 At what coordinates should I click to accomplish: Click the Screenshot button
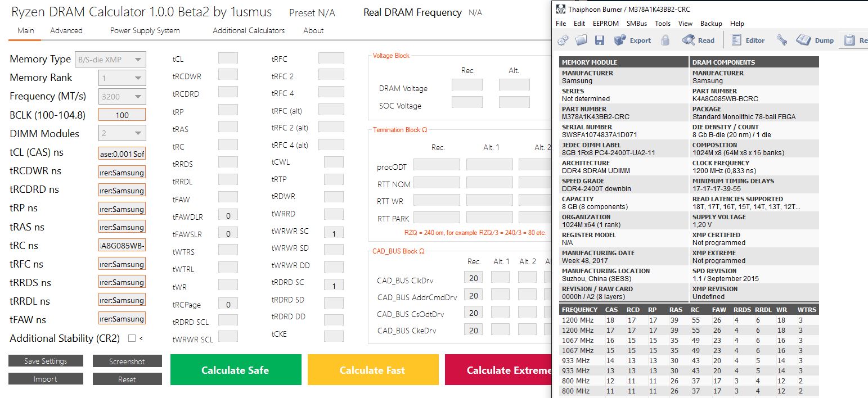[127, 361]
